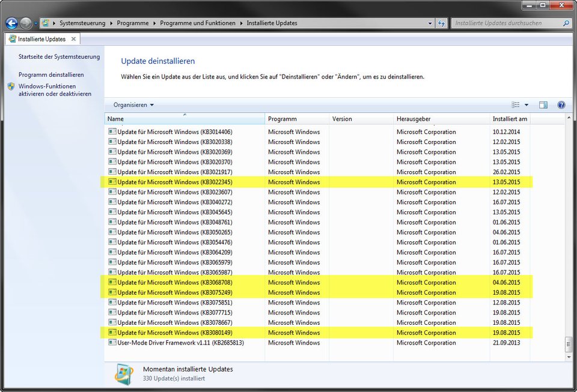Click the shield icon beside Windows-Funktionen

(x=11, y=86)
